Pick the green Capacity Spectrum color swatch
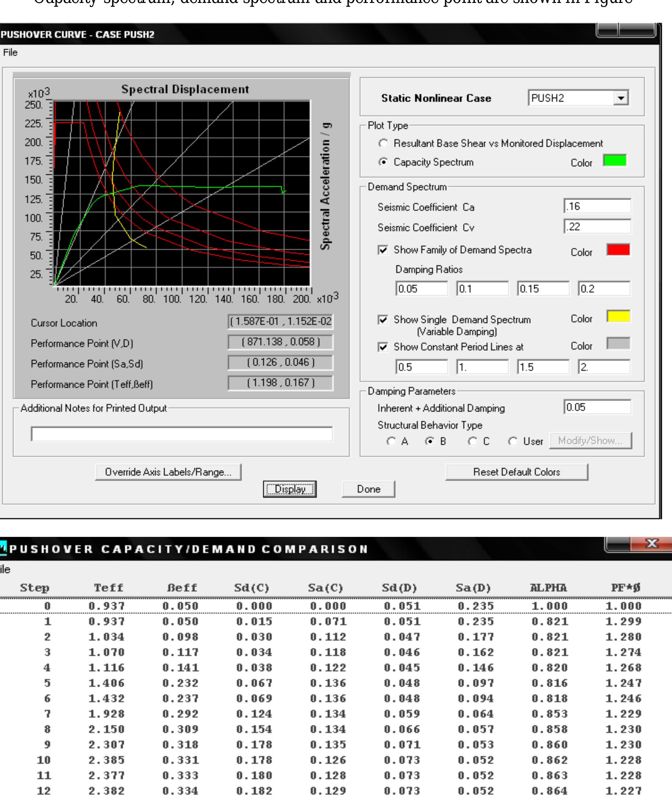This screenshot has height=809, width=672. click(615, 160)
